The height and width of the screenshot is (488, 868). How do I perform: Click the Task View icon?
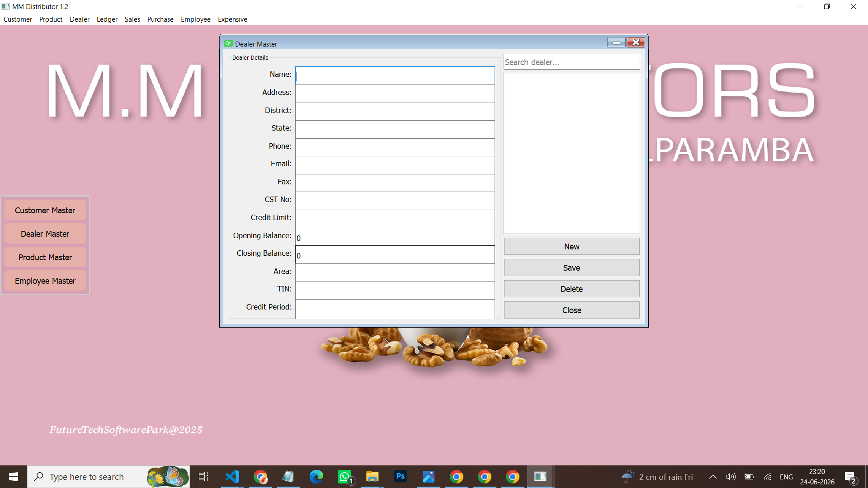[x=203, y=477]
